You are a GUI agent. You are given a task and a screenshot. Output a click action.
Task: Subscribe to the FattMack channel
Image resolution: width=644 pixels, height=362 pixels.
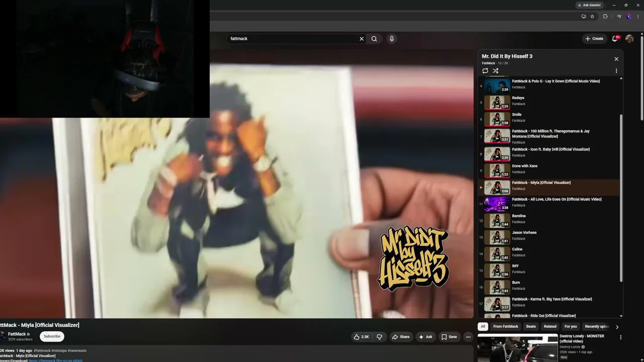52,336
